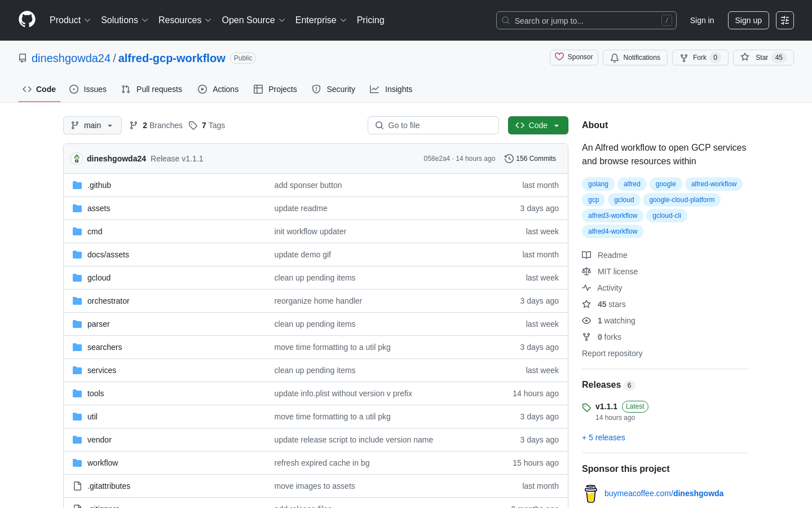The image size is (812, 508).
Task: Switch to the Issues tab
Action: coord(88,89)
